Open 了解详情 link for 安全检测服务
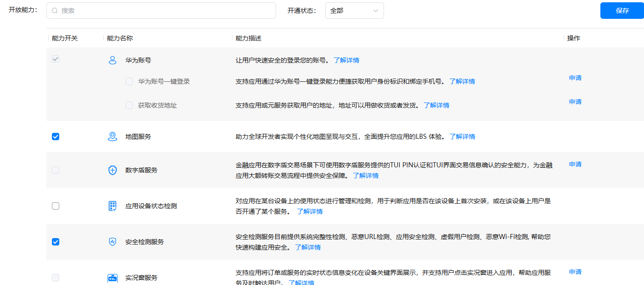 tap(308, 247)
